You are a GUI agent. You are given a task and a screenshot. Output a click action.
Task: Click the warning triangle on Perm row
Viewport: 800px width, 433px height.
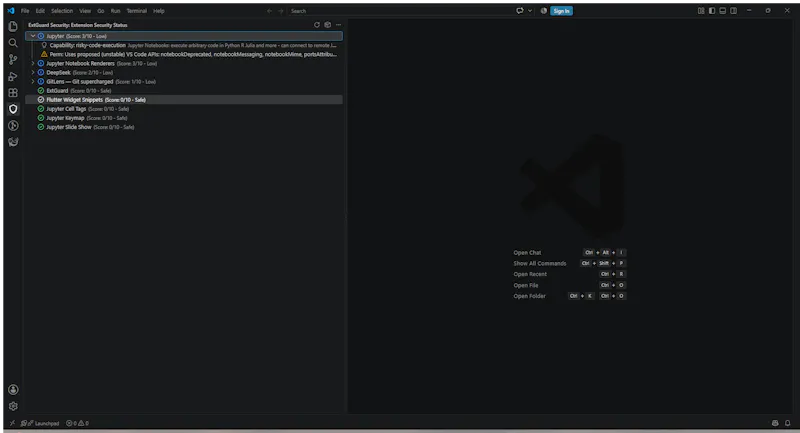tap(44, 54)
